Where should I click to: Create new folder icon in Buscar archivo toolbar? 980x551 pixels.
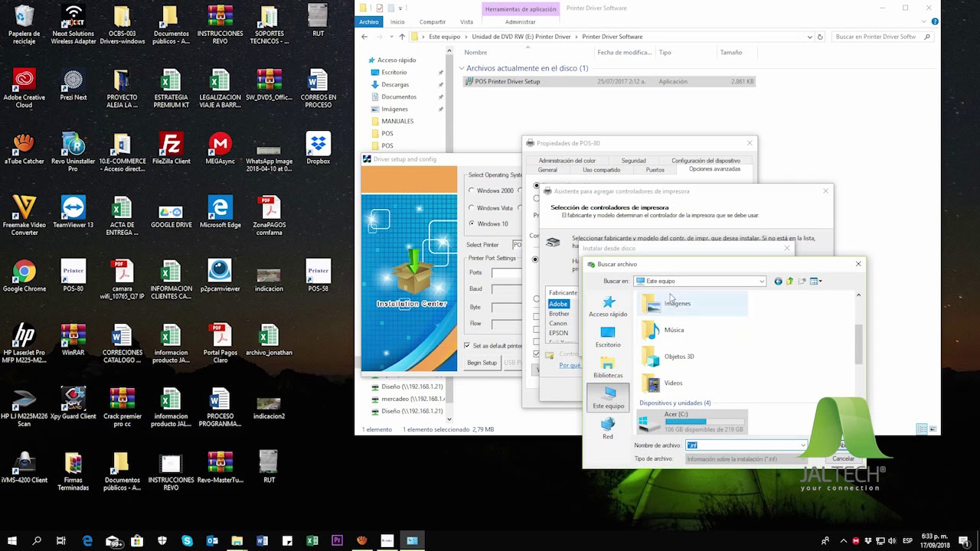802,281
